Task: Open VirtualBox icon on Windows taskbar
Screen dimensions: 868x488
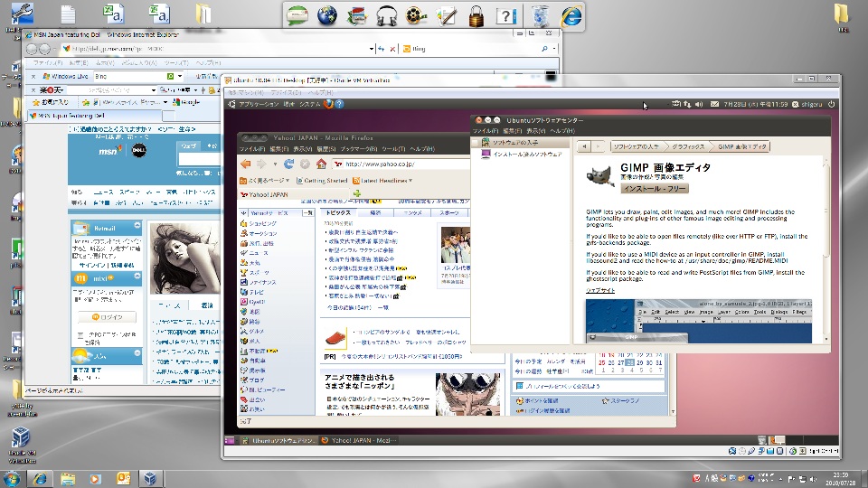Action: pyautogui.click(x=150, y=479)
